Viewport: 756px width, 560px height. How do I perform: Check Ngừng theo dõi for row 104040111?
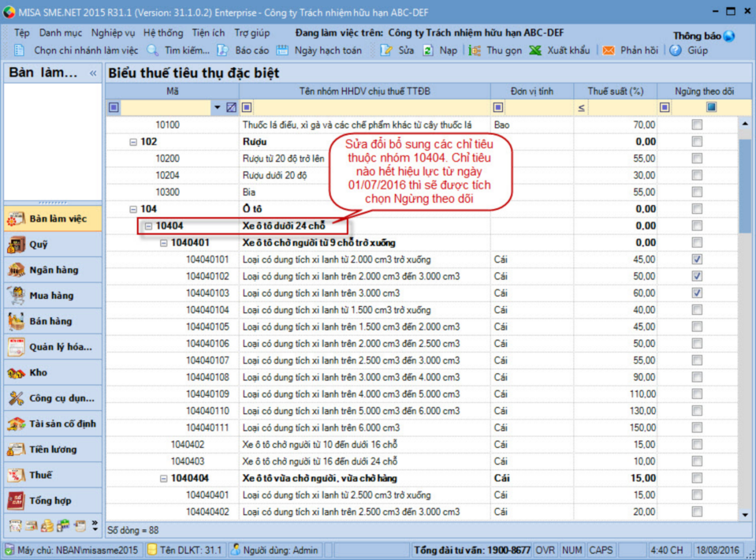tap(697, 427)
